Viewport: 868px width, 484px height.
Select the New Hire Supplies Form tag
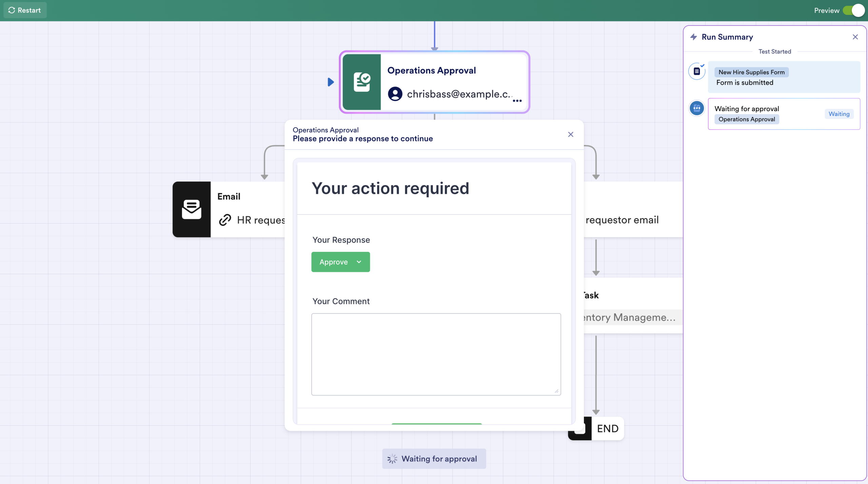coord(751,72)
